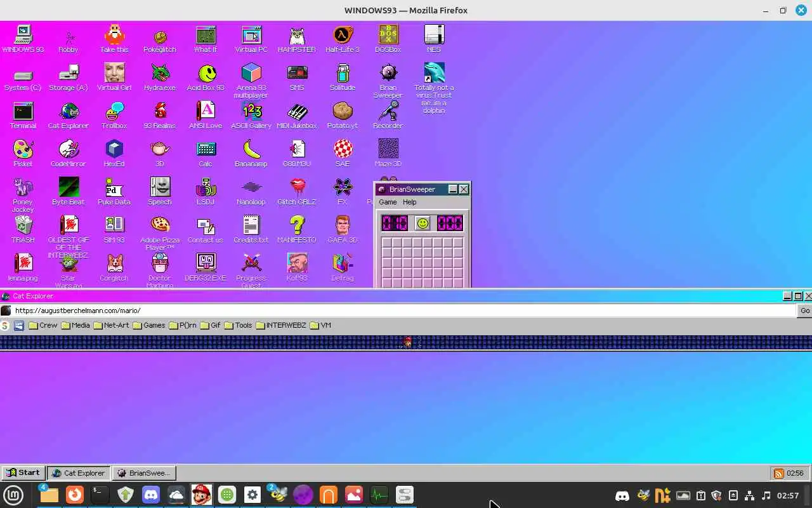Open Potato.yt desktop icon
Viewport: 812px width, 508px height.
click(343, 115)
